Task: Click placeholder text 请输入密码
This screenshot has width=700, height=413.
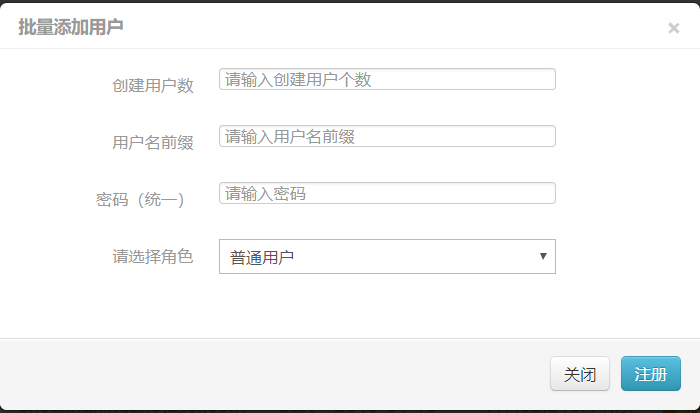Action: (x=265, y=193)
